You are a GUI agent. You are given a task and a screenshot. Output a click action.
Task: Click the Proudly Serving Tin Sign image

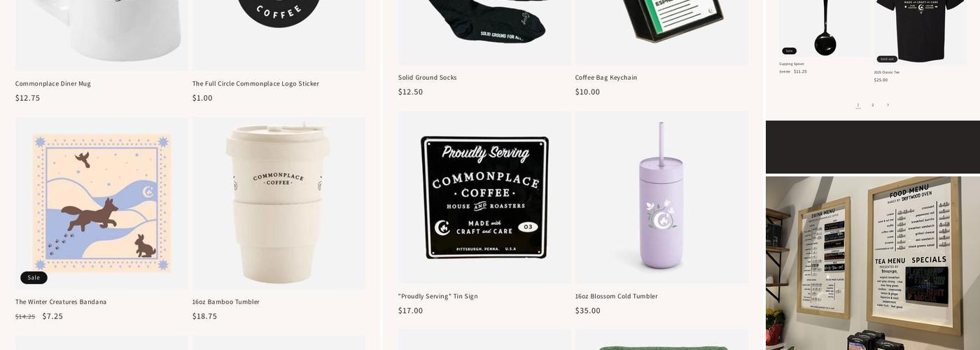point(484,197)
